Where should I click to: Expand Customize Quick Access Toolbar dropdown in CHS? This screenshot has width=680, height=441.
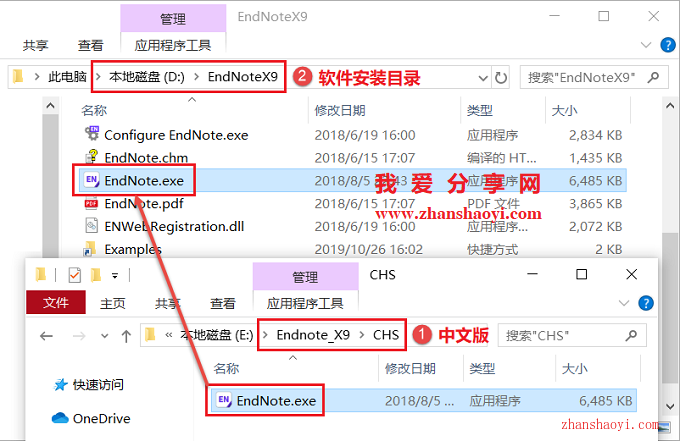point(115,275)
